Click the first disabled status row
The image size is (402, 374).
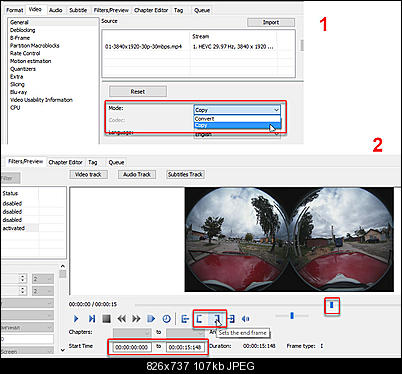tap(12, 203)
